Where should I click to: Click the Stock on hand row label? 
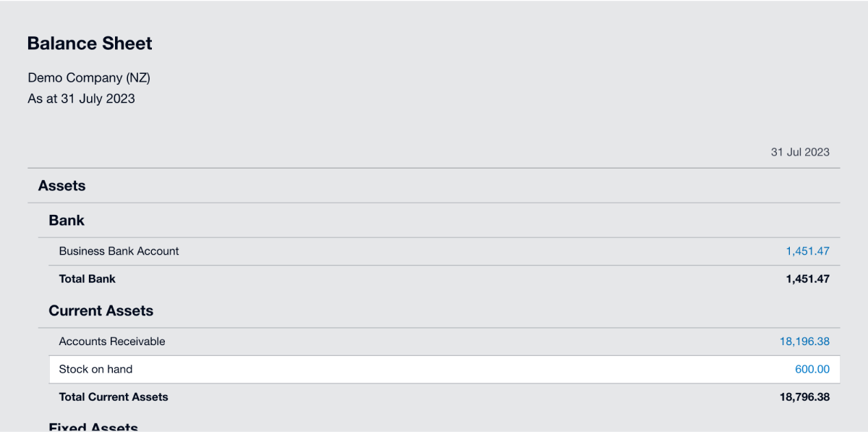point(95,369)
